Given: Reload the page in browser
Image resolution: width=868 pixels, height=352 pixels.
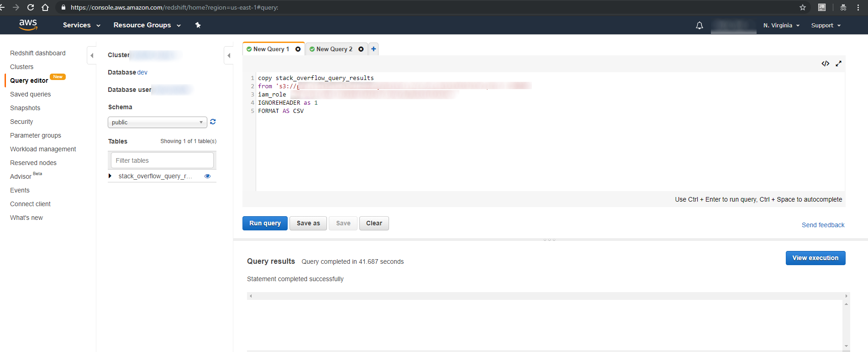Looking at the screenshot, I should tap(31, 7).
